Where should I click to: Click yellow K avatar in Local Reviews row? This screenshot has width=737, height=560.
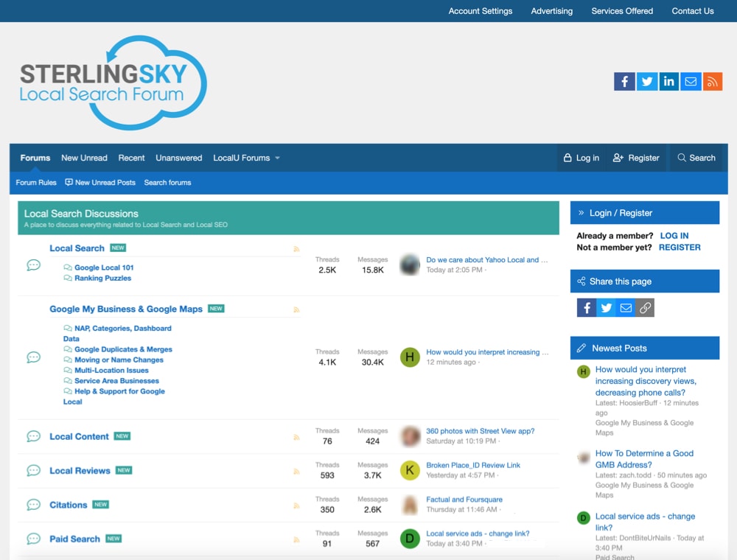(410, 470)
